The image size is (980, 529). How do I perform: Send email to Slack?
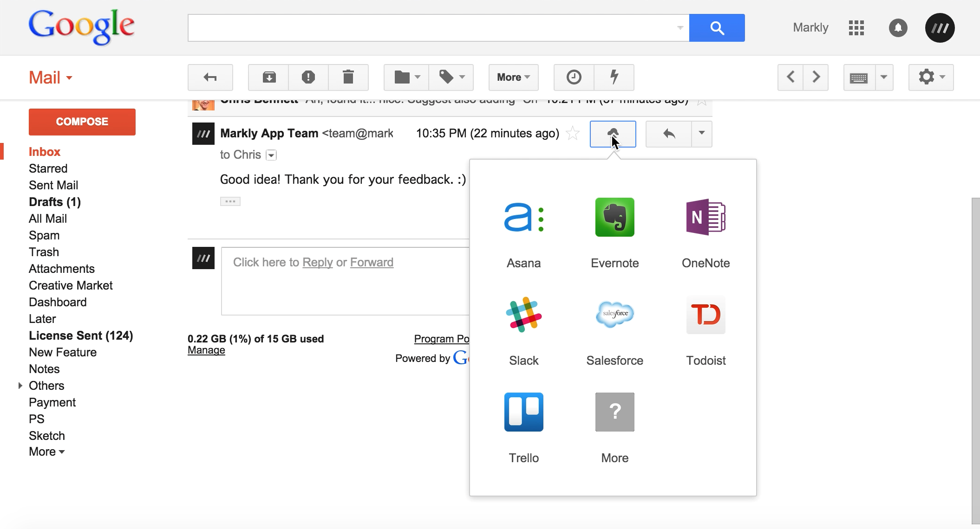523,315
